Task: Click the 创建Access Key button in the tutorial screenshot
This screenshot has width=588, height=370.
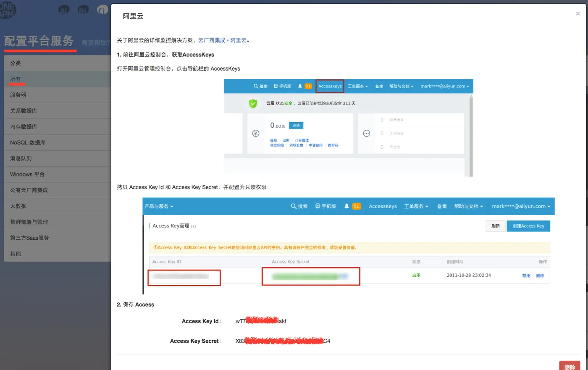Action: point(528,226)
